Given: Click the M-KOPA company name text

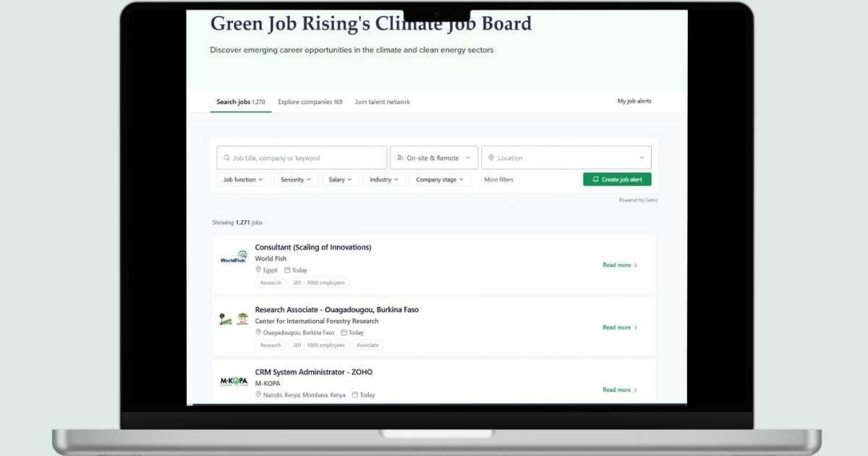Looking at the screenshot, I should pos(268,383).
